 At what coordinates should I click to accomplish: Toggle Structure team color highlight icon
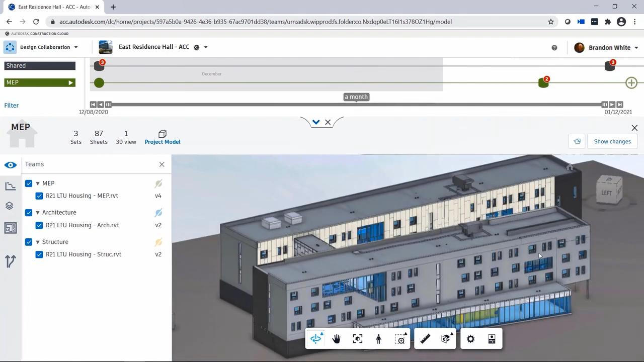[158, 242]
